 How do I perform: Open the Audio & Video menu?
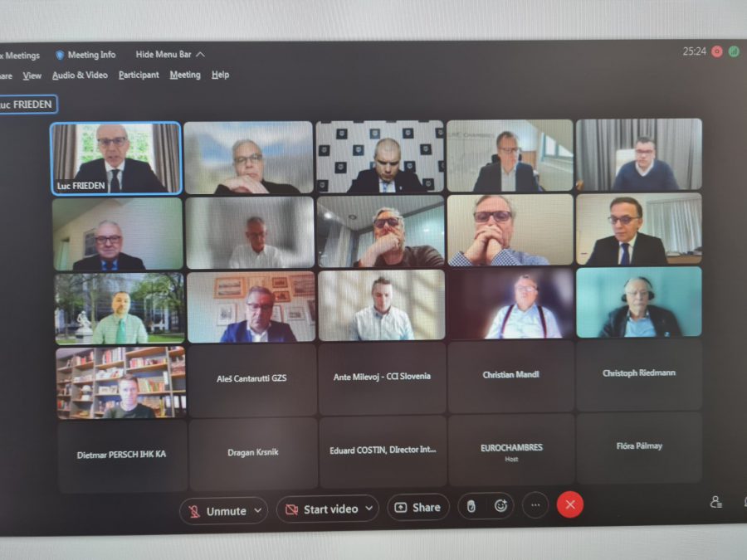[x=80, y=75]
